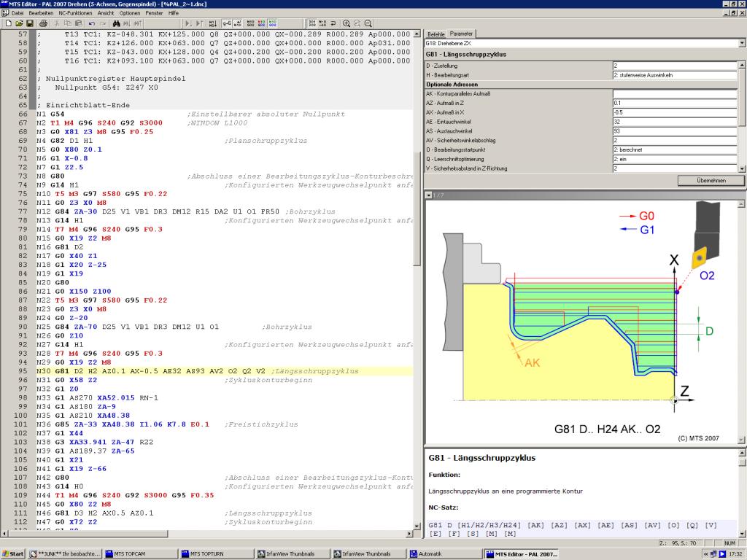Click the g-G case conversion icon
The width and height of the screenshot is (747, 560).
point(227,23)
